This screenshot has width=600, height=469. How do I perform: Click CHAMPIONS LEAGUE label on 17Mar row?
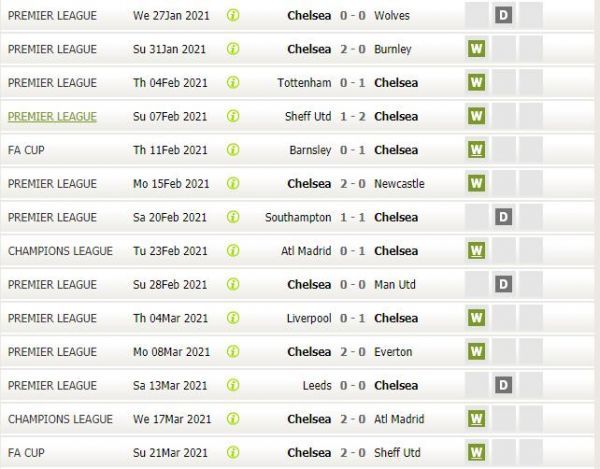point(60,419)
